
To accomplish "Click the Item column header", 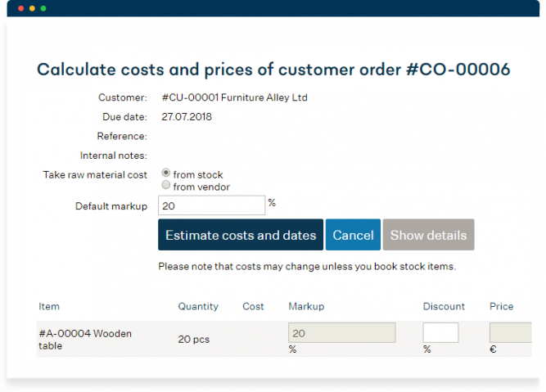I will click(49, 307).
